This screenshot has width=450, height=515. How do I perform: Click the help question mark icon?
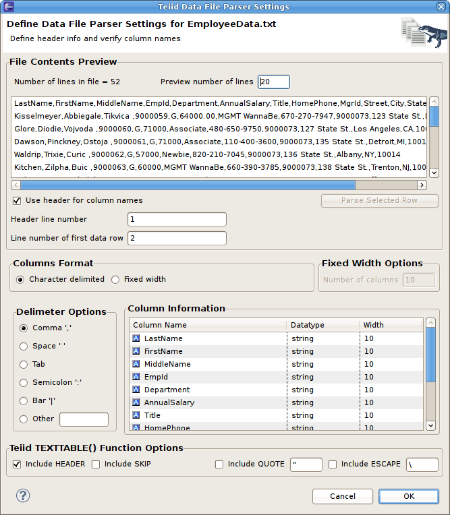(23, 496)
